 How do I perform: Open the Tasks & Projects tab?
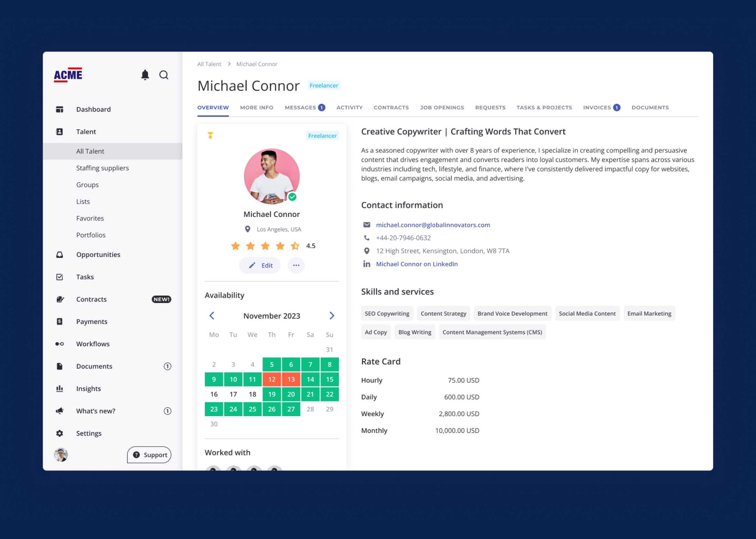[544, 108]
